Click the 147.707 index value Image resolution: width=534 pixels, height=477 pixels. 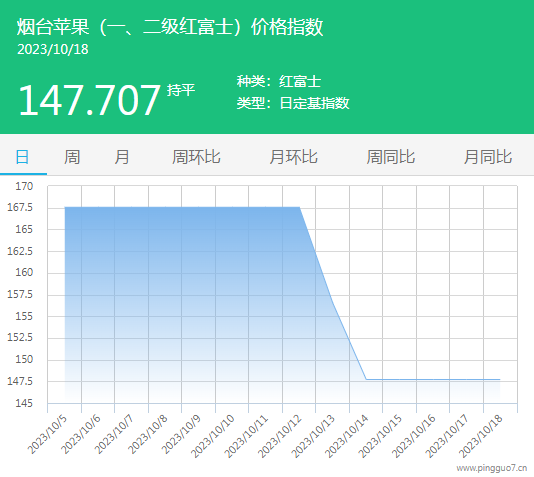pyautogui.click(x=89, y=100)
